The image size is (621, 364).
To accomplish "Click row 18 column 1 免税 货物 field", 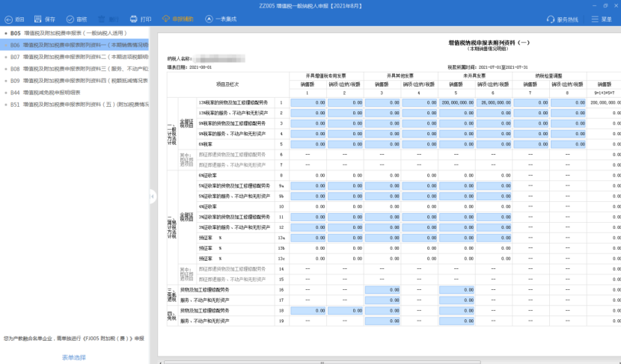I will click(308, 311).
